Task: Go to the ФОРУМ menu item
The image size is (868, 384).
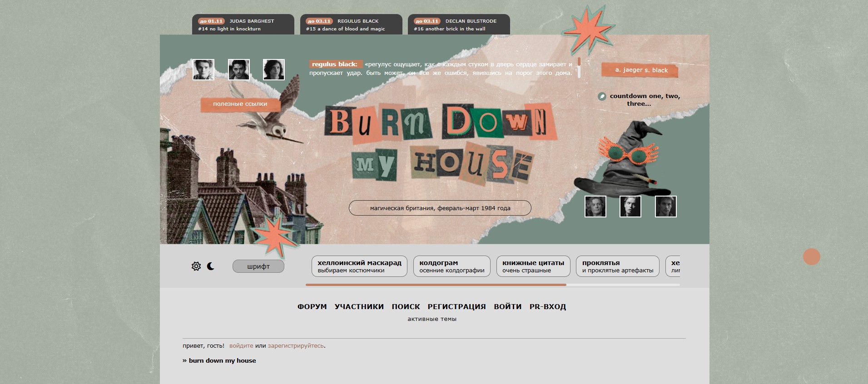Action: 312,307
